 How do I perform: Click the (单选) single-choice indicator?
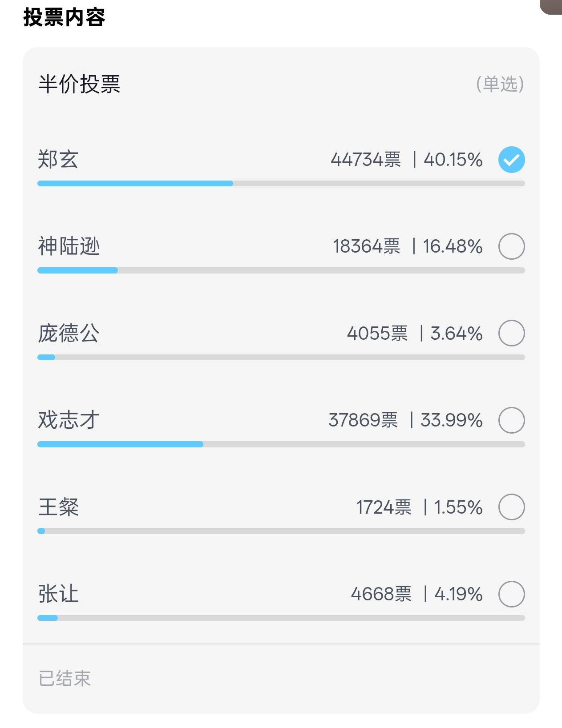pyautogui.click(x=500, y=84)
